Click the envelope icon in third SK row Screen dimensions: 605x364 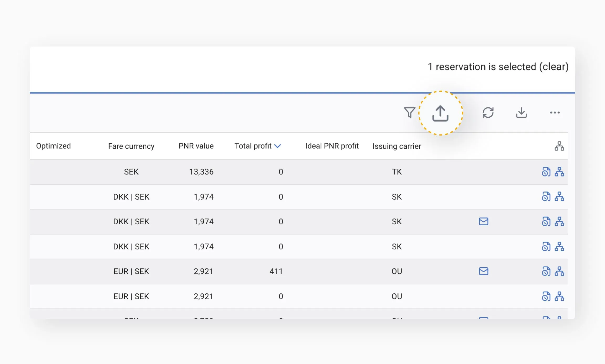coord(483,221)
